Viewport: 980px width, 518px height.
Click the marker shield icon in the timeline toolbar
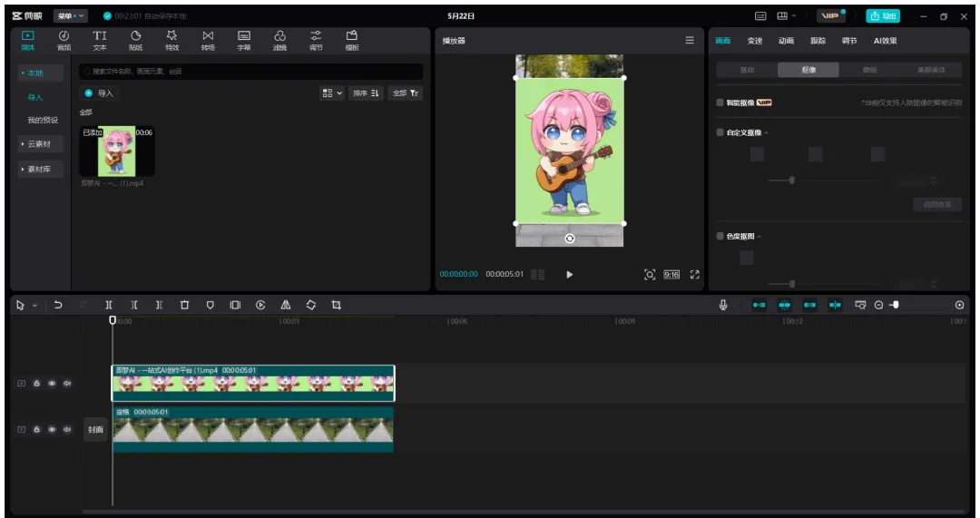pyautogui.click(x=210, y=305)
